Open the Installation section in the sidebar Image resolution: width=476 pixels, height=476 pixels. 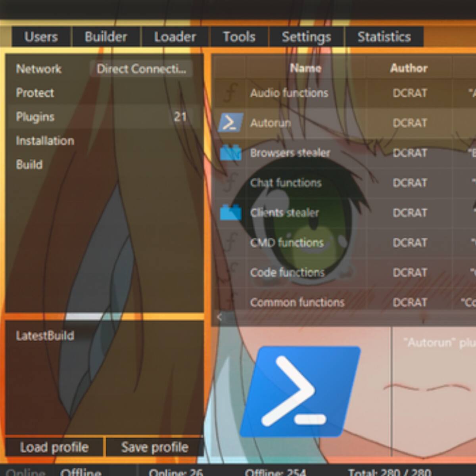(x=45, y=141)
